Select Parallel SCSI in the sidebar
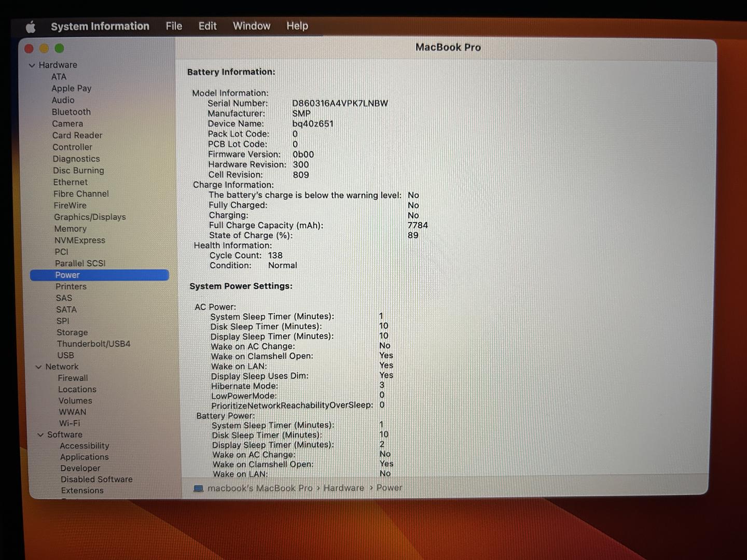Viewport: 747px width, 560px height. point(80,263)
